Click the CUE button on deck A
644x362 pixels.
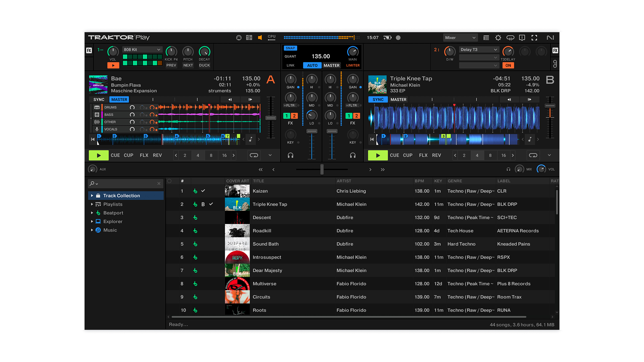pos(115,155)
